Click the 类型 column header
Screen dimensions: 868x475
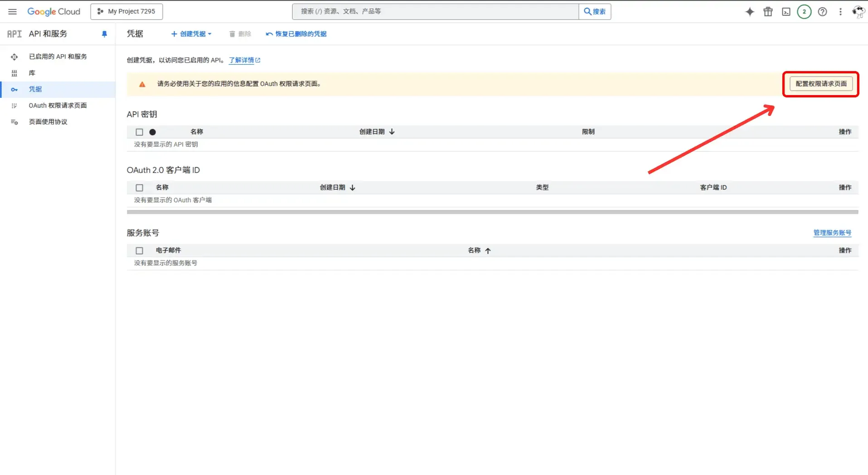542,187
